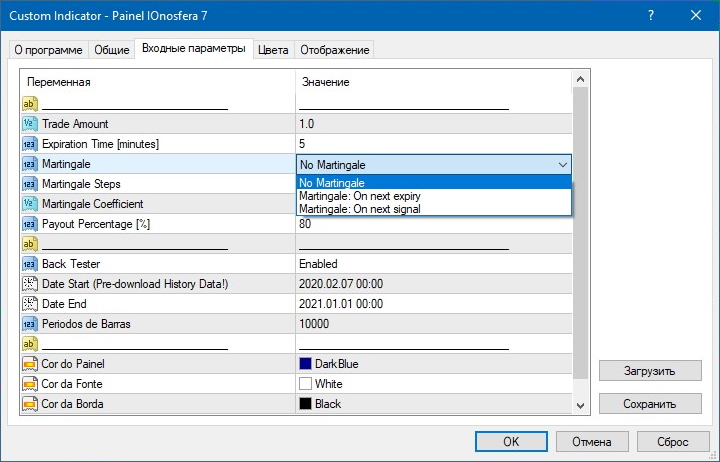Click the Payout Percentage row icon
The height and width of the screenshot is (462, 720).
29,224
